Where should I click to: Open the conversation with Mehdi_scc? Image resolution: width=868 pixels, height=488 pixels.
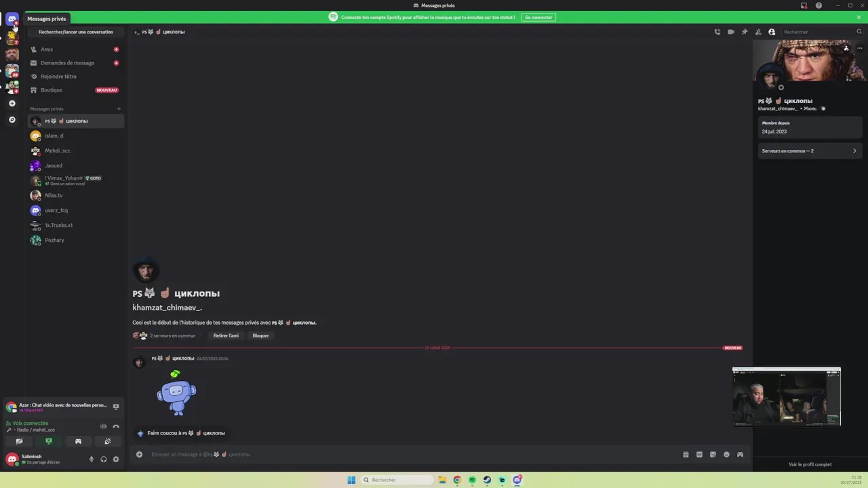coord(75,150)
